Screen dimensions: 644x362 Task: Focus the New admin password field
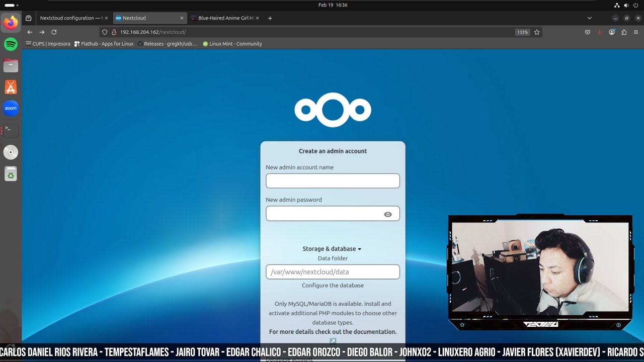click(333, 214)
